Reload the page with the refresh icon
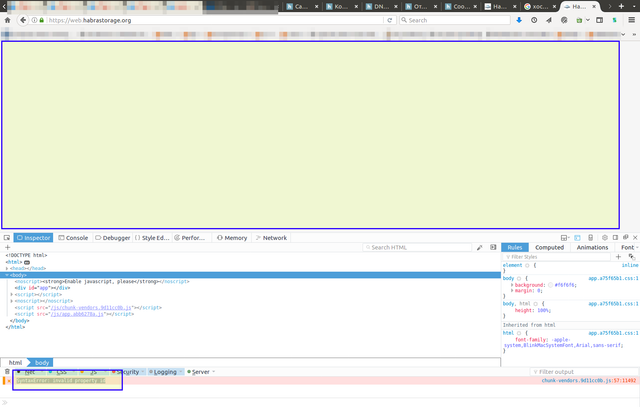 [389, 20]
